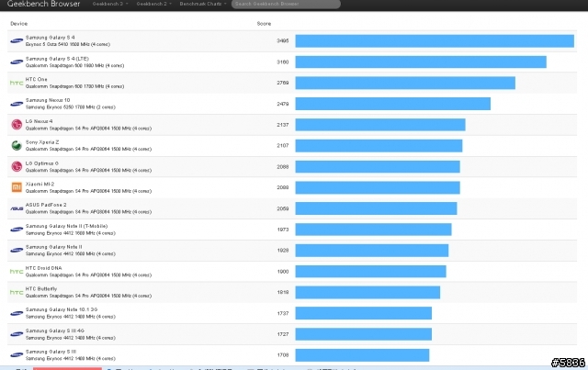
Task: Click the Samsung Exynos 5250 chipset text
Action: point(71,107)
